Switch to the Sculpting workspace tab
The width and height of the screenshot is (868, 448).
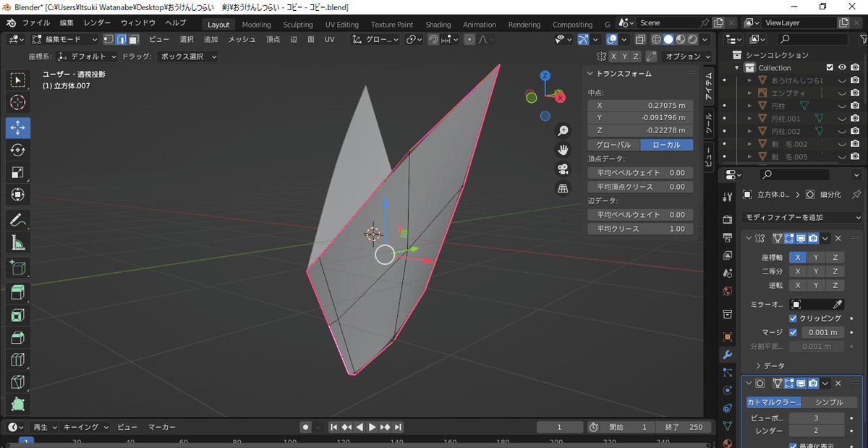[298, 25]
